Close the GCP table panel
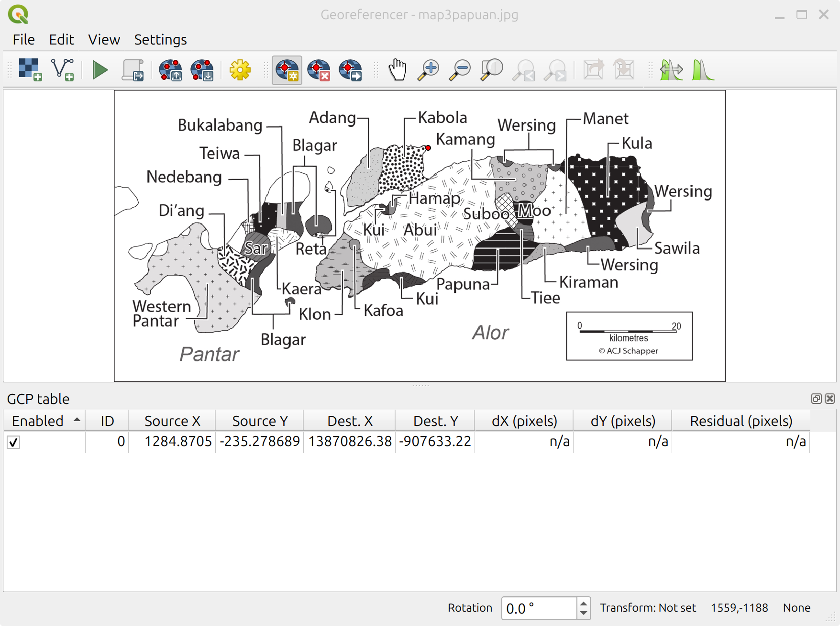 pos(829,398)
